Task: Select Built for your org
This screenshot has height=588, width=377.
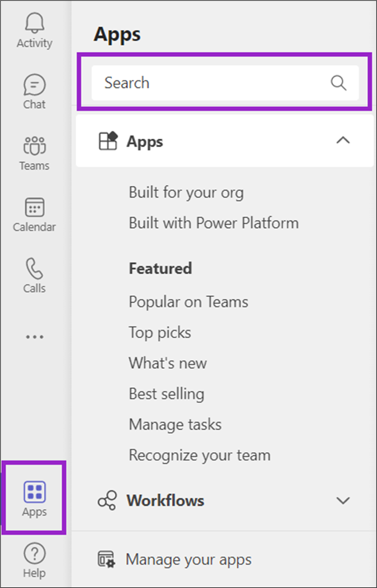Action: pos(186,192)
